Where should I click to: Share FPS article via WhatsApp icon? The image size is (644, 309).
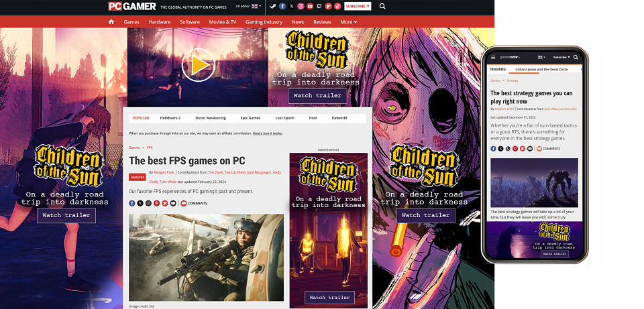[148, 203]
